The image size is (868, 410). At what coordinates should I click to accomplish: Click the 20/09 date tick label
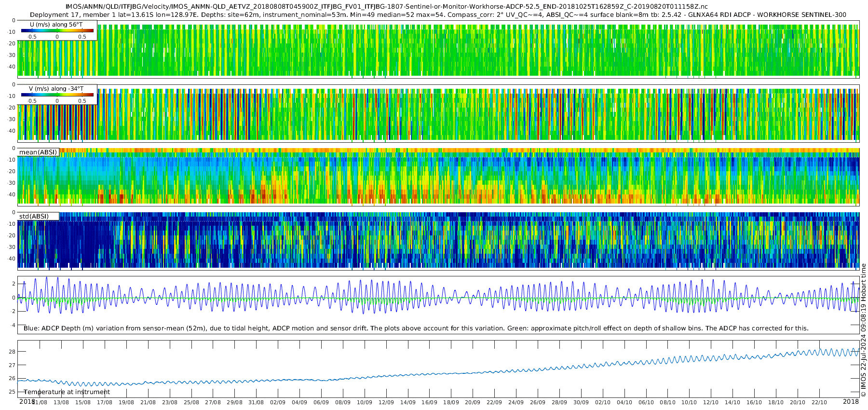473,402
